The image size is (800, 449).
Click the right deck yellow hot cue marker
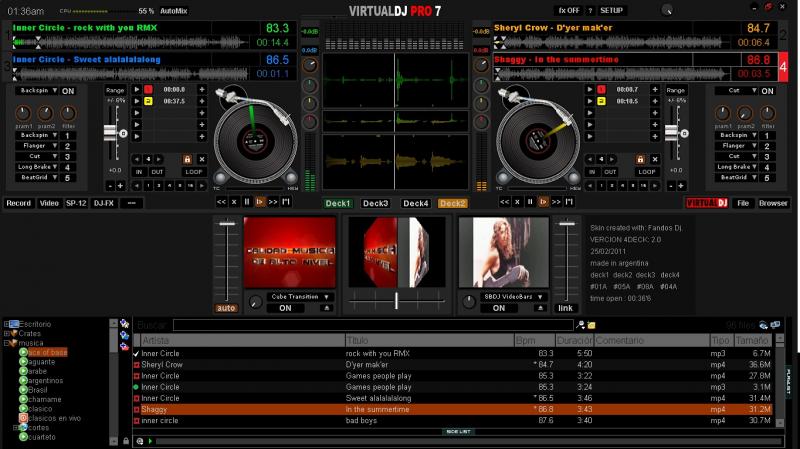tap(601, 101)
